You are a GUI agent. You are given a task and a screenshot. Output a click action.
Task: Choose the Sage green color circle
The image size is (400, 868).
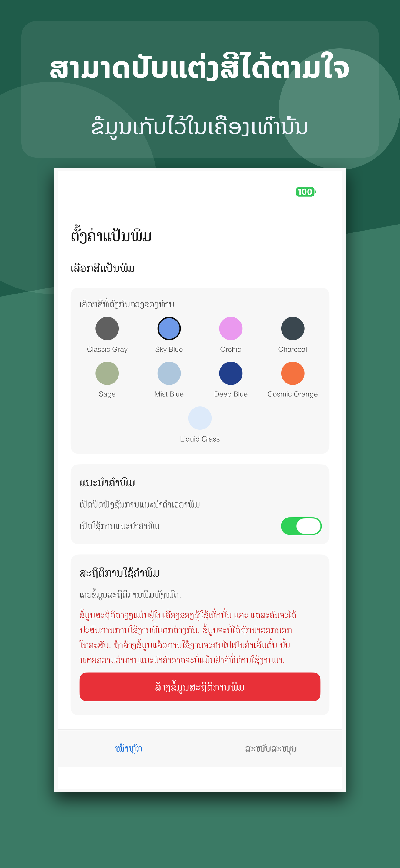tap(107, 373)
